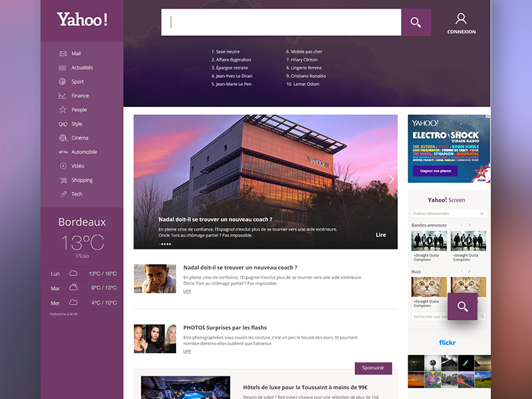The height and width of the screenshot is (399, 532).
Task: Click the Automobile car icon
Action: click(63, 152)
